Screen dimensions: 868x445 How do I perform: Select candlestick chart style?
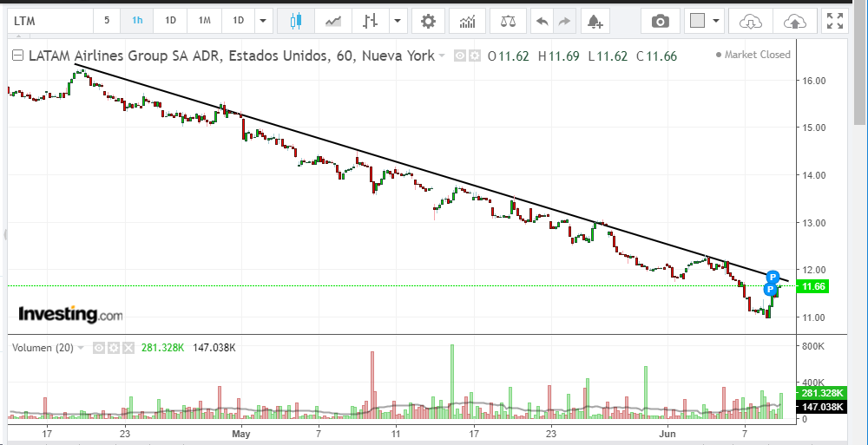pos(296,21)
